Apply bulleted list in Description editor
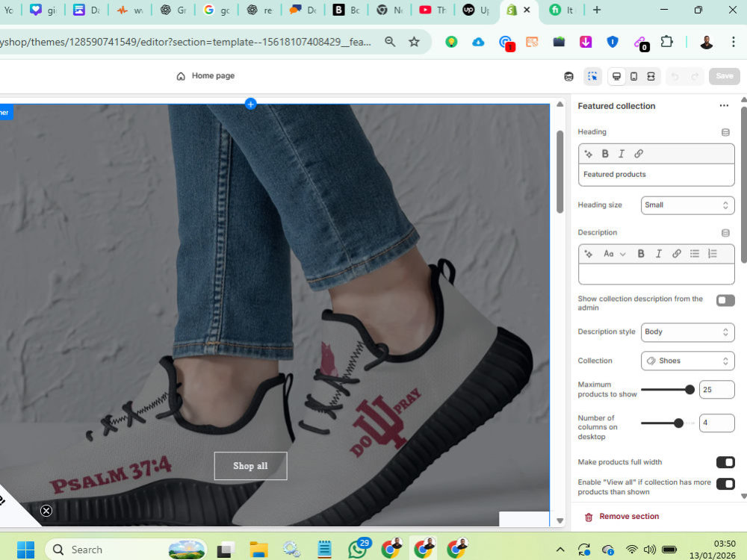747x560 pixels. 695,254
